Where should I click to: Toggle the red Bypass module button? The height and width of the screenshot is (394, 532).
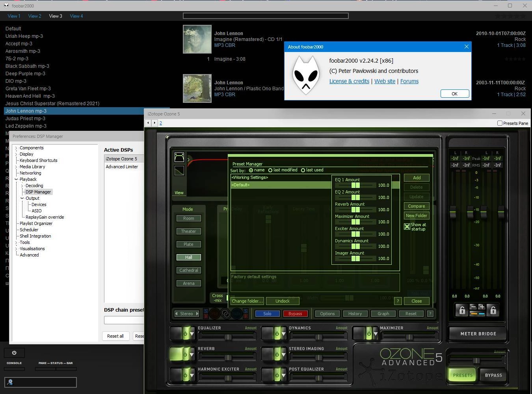tap(295, 314)
